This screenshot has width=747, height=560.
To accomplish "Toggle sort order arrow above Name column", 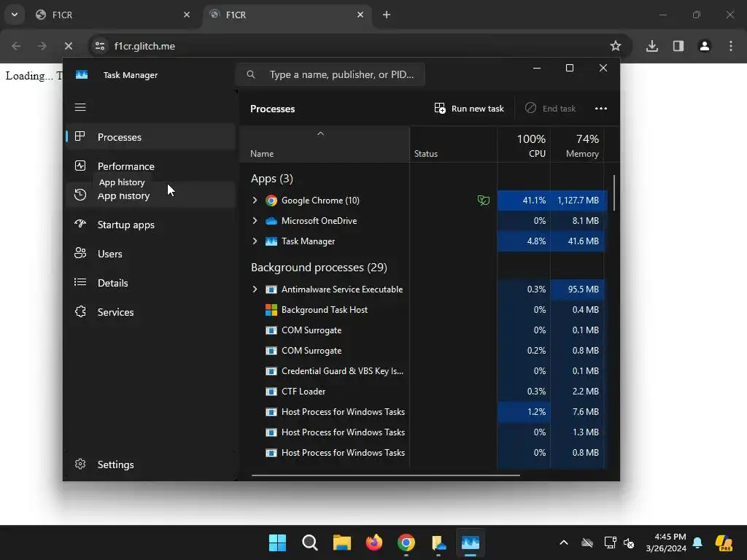I will click(x=321, y=134).
